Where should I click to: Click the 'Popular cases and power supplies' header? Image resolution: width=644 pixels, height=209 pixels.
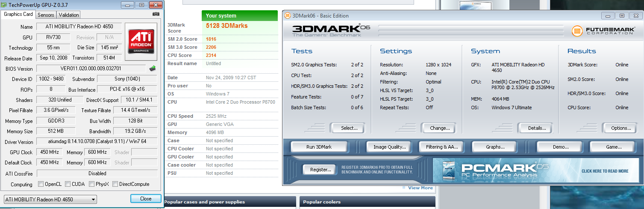229,202
